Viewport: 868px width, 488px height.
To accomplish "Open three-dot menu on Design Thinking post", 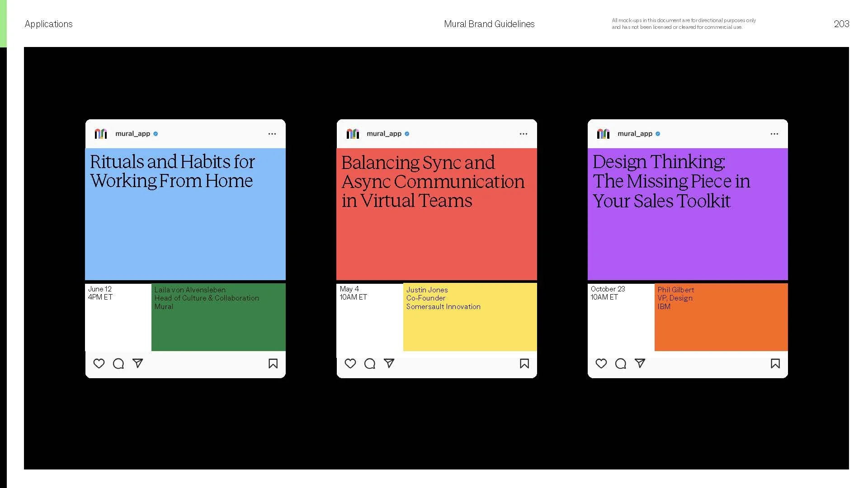I will coord(774,134).
